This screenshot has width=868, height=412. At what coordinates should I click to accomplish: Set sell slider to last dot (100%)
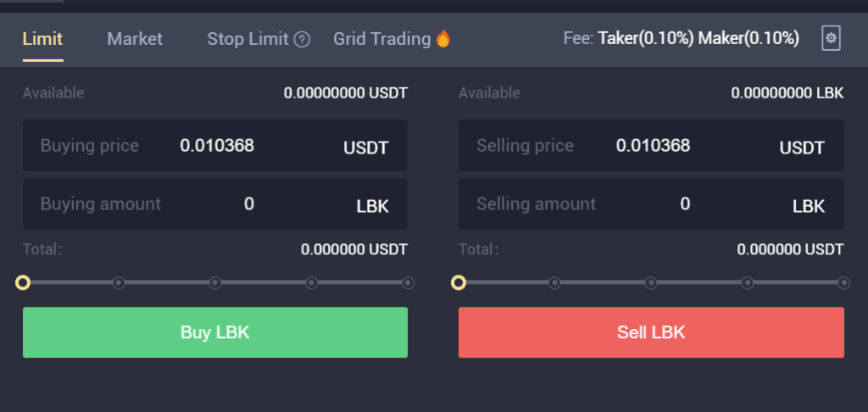843,282
